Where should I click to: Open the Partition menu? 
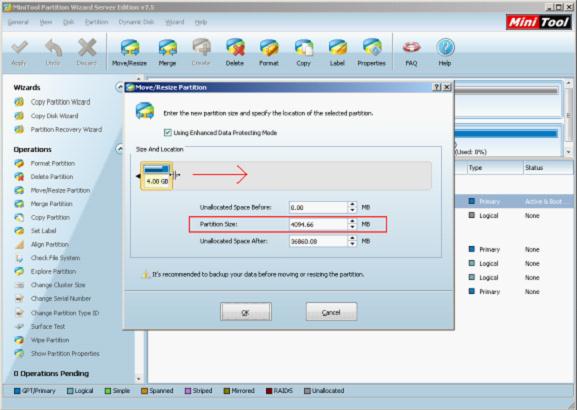point(96,22)
